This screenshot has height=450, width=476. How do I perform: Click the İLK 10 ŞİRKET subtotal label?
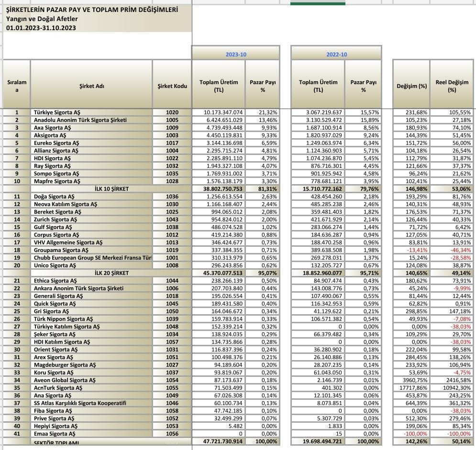point(112,189)
